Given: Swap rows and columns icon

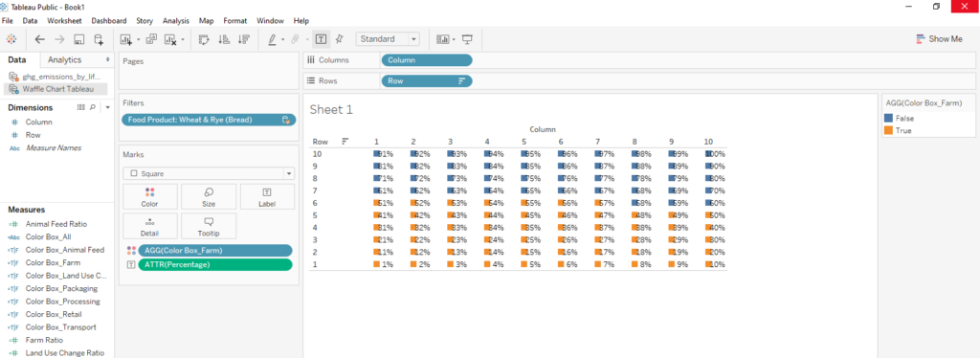Looking at the screenshot, I should coord(204,38).
